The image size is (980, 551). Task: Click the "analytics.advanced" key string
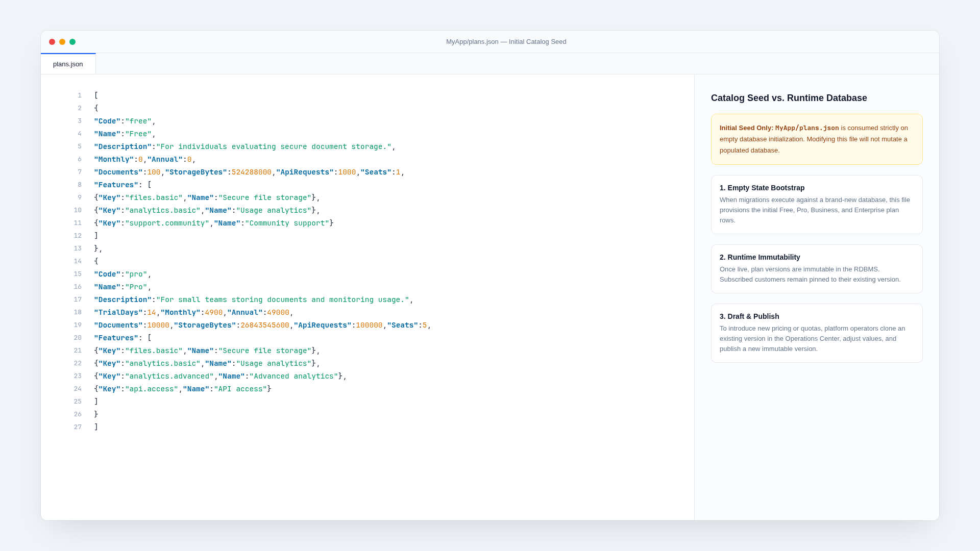coord(169,376)
